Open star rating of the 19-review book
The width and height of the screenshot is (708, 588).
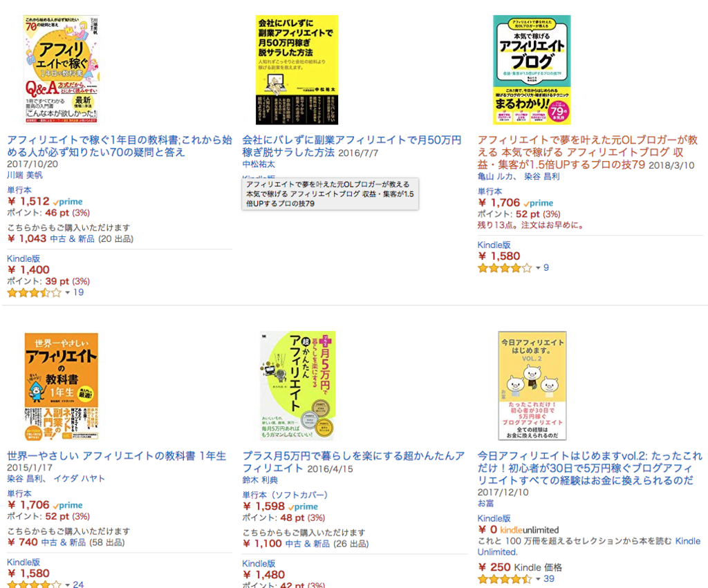pos(35,293)
